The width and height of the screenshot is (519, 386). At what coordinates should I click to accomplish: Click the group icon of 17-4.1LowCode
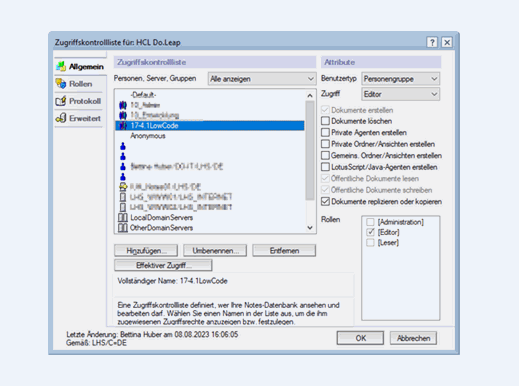[123, 126]
